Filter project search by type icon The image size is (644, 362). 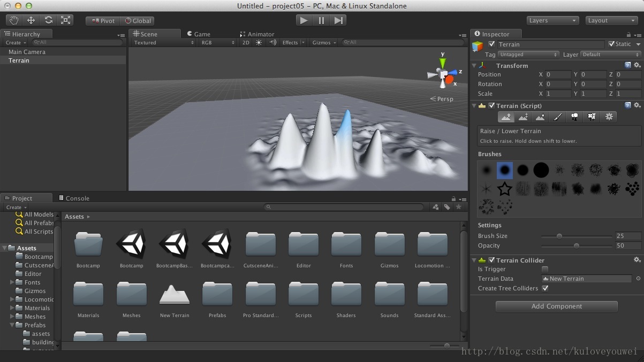[436, 207]
